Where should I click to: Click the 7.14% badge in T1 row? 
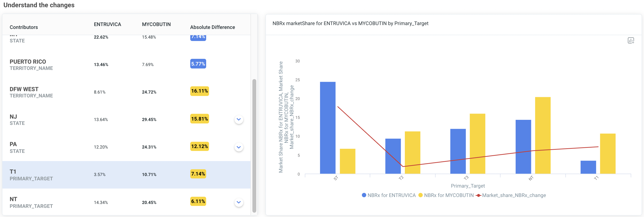coord(198,174)
